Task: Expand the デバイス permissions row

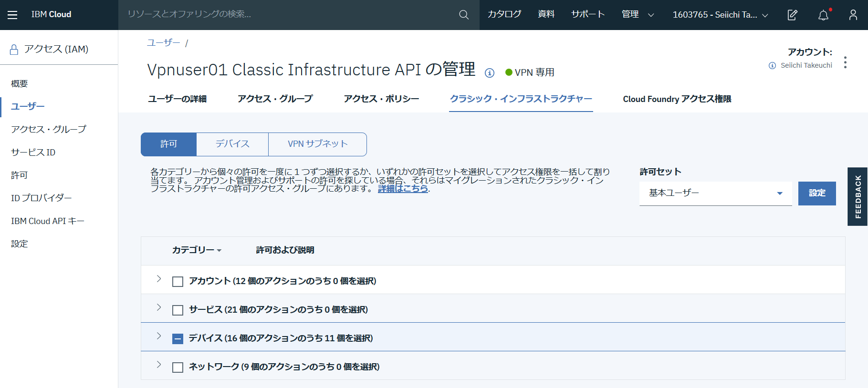Action: tap(159, 336)
